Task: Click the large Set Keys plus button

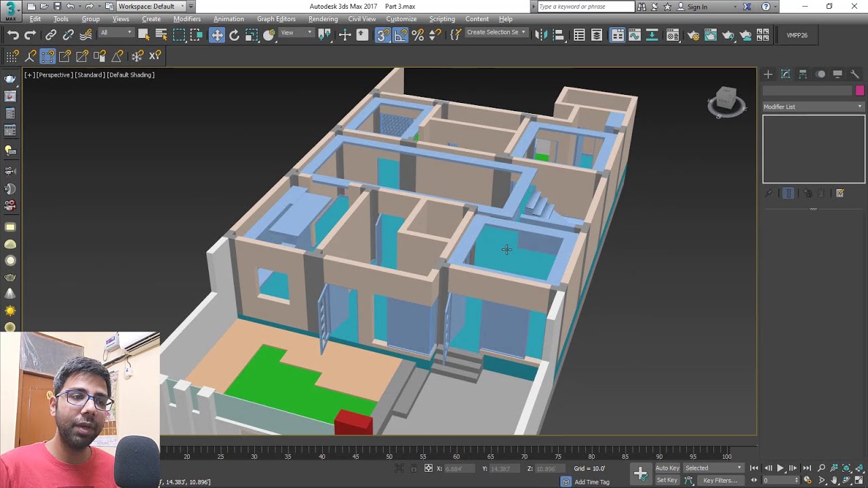Action: tap(640, 473)
